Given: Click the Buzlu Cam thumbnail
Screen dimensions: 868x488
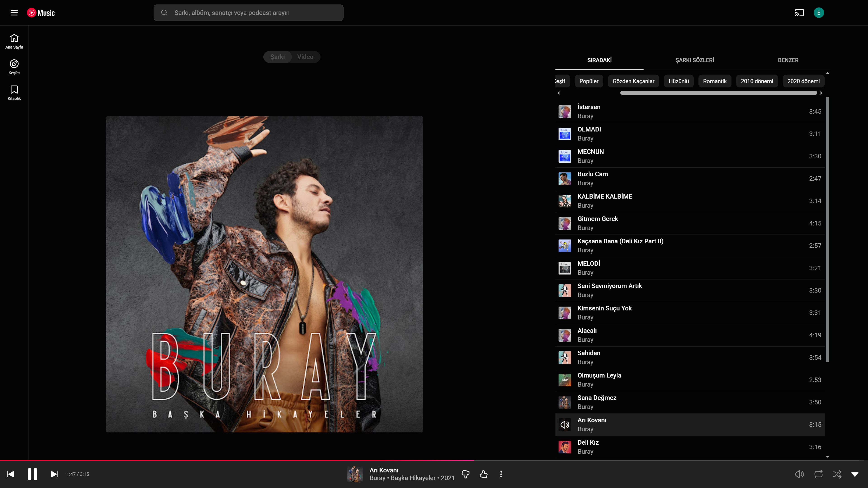Looking at the screenshot, I should coord(565,178).
